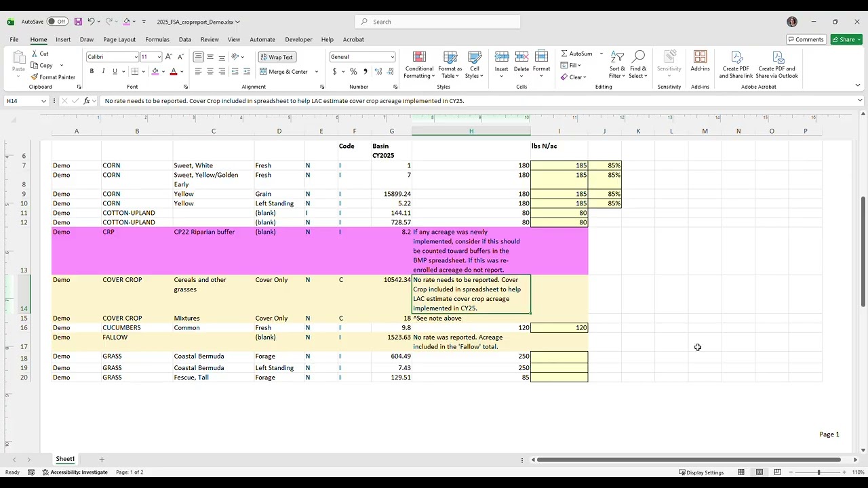Click Accessibility: Investigate in status bar
This screenshot has width=868, height=488.
pos(75,472)
